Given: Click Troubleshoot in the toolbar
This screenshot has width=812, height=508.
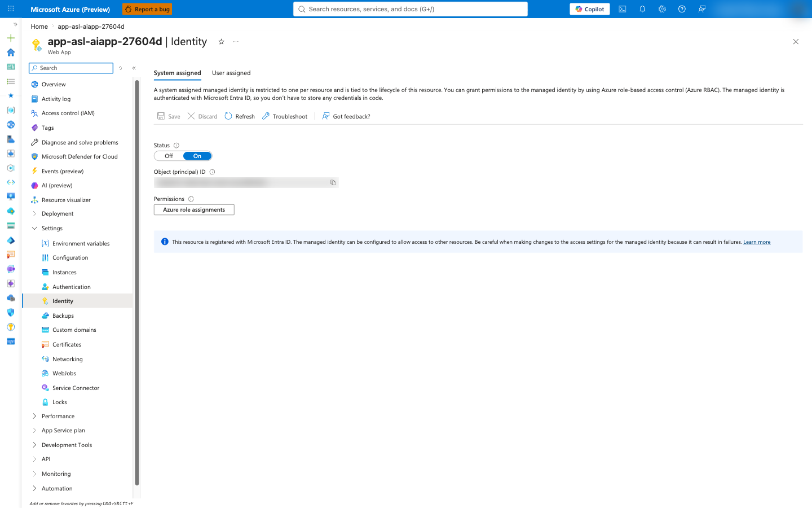Looking at the screenshot, I should [x=285, y=116].
